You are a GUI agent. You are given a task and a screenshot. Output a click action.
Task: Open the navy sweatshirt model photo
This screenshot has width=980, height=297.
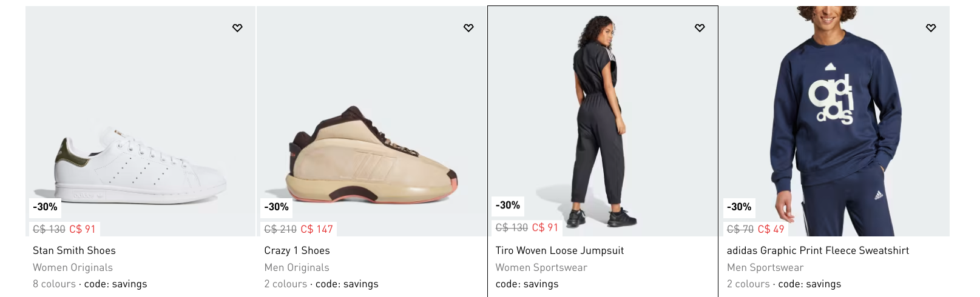click(x=834, y=121)
